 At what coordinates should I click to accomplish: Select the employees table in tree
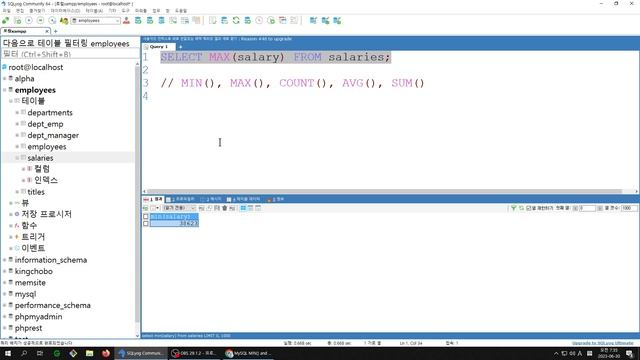(47, 147)
